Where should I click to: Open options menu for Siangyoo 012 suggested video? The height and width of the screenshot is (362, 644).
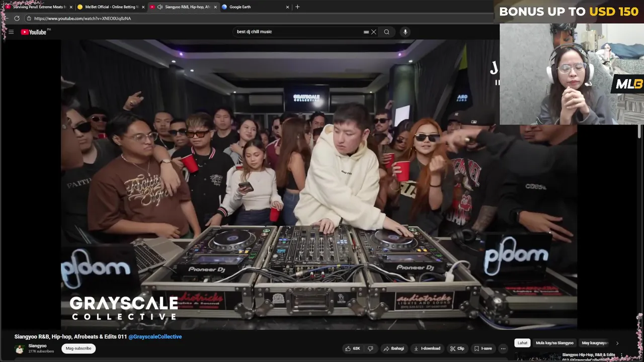pyautogui.click(x=622, y=355)
